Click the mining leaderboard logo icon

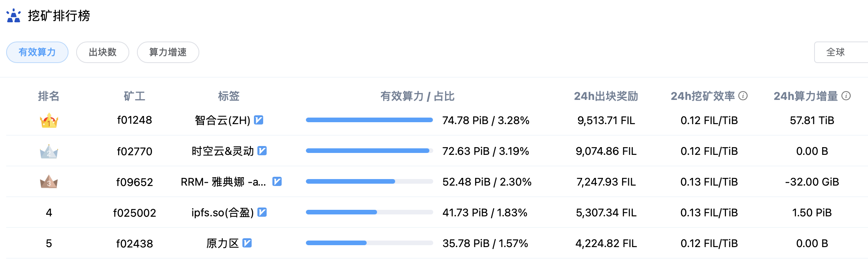pyautogui.click(x=13, y=16)
